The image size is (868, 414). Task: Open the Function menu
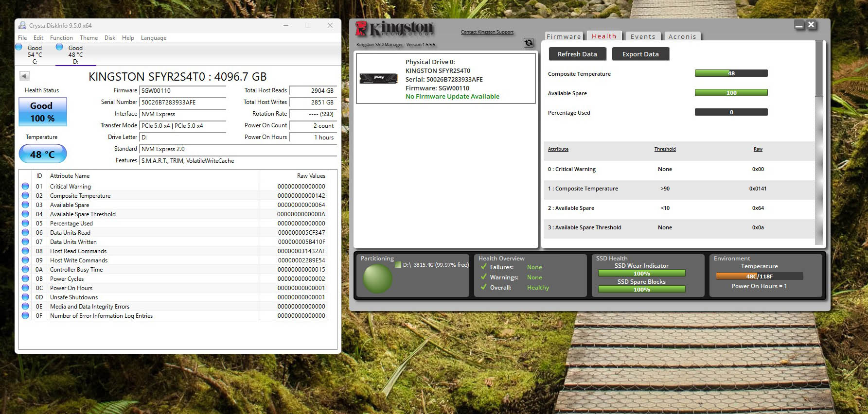(x=61, y=37)
